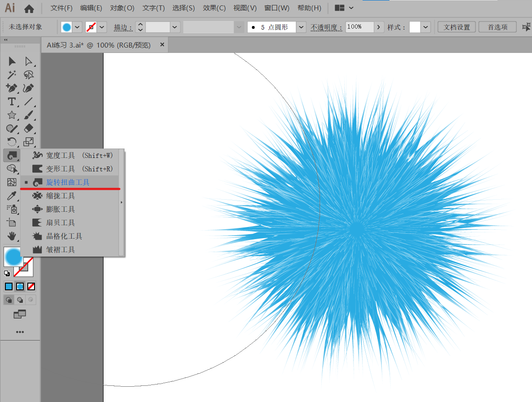Viewport: 532px width, 402px height.
Task: Open the Change Screen Mode icon
Action: (x=20, y=315)
